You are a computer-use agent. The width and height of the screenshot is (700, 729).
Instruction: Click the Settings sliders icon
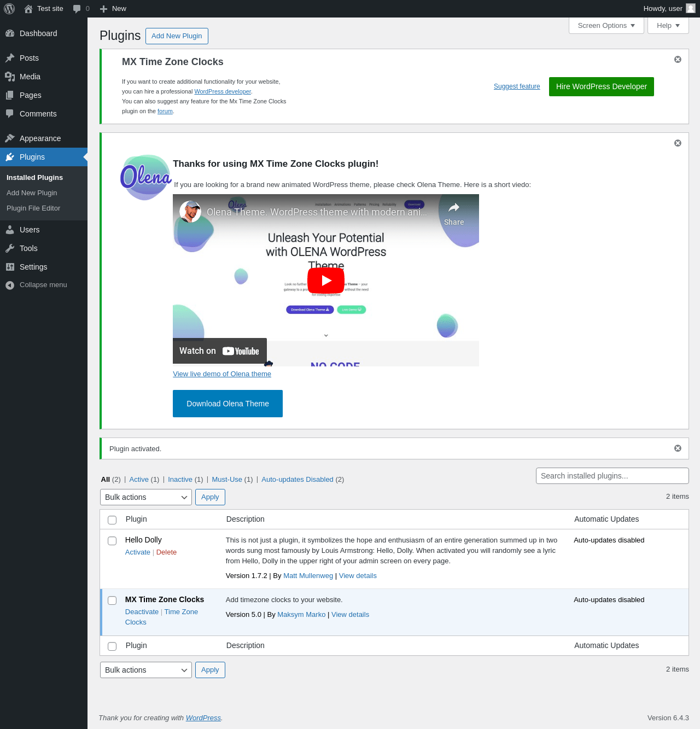coord(10,267)
